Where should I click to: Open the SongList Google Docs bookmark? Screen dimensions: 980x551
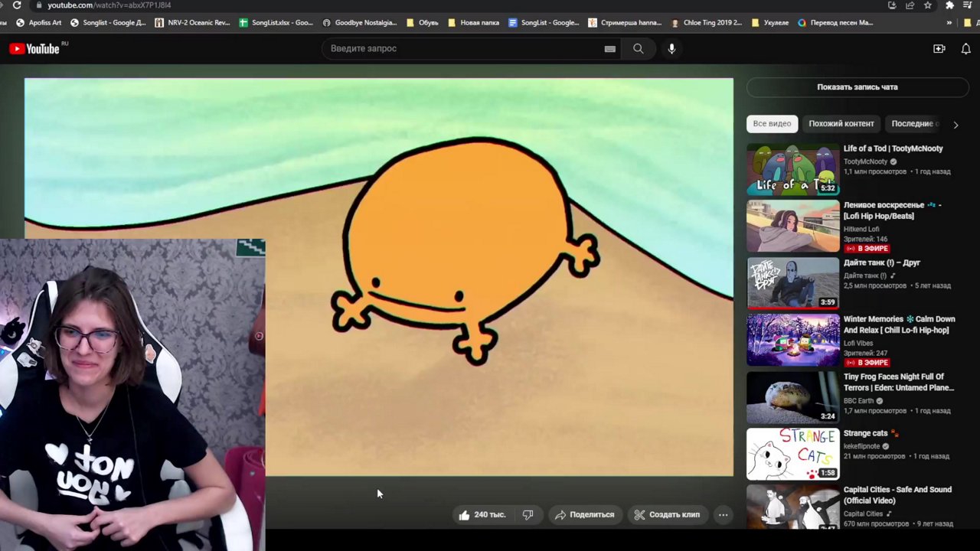click(x=544, y=22)
